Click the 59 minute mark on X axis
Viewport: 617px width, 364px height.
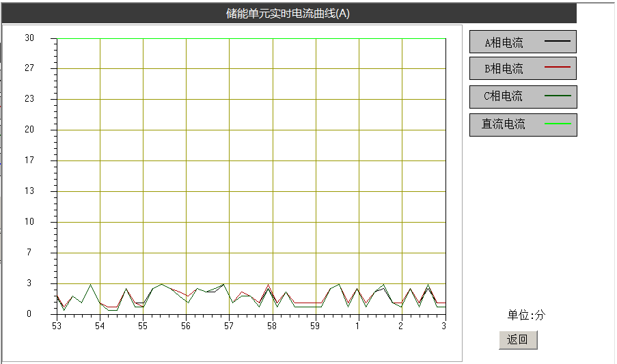[x=315, y=326]
